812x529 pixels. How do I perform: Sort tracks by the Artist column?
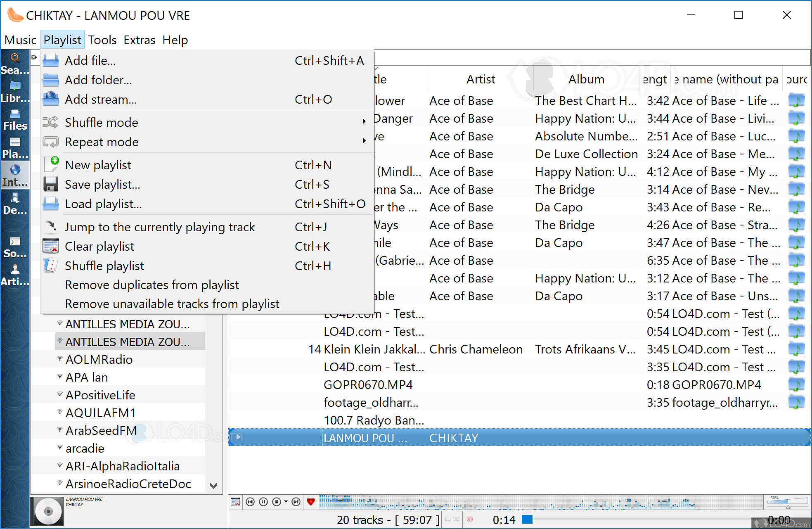pos(481,79)
